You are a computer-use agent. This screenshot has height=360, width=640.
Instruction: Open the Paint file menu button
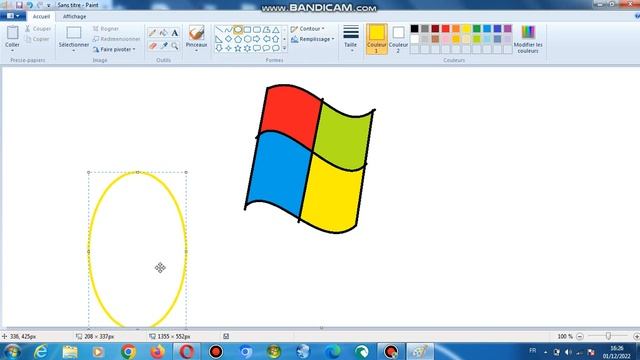[x=13, y=16]
